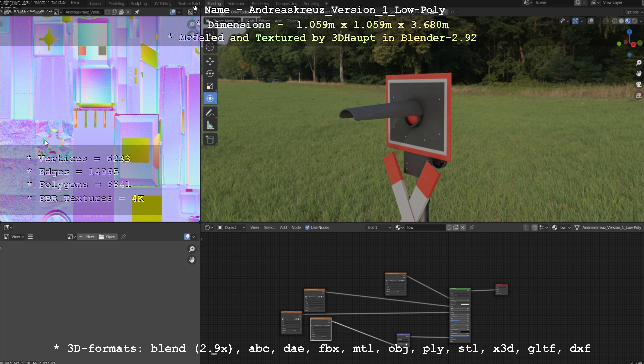Click the blue Z axis on navigation gizmo
This screenshot has height=364, width=644.
630,32
